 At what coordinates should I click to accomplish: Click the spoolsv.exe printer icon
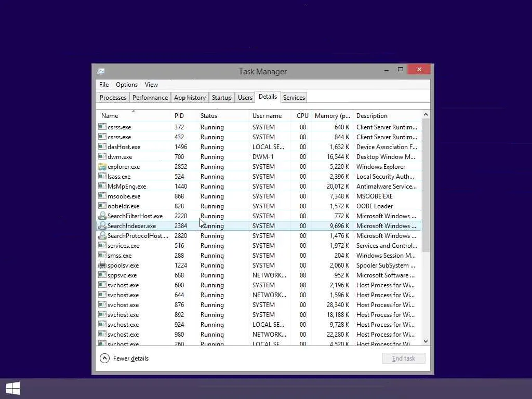[102, 265]
